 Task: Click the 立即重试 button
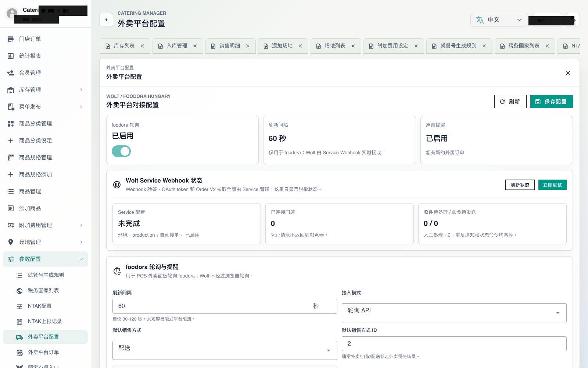[552, 185]
